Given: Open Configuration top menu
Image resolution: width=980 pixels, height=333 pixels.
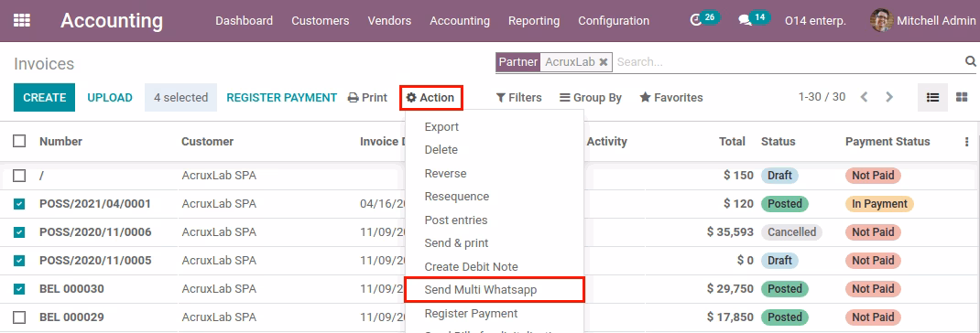Looking at the screenshot, I should coord(614,21).
